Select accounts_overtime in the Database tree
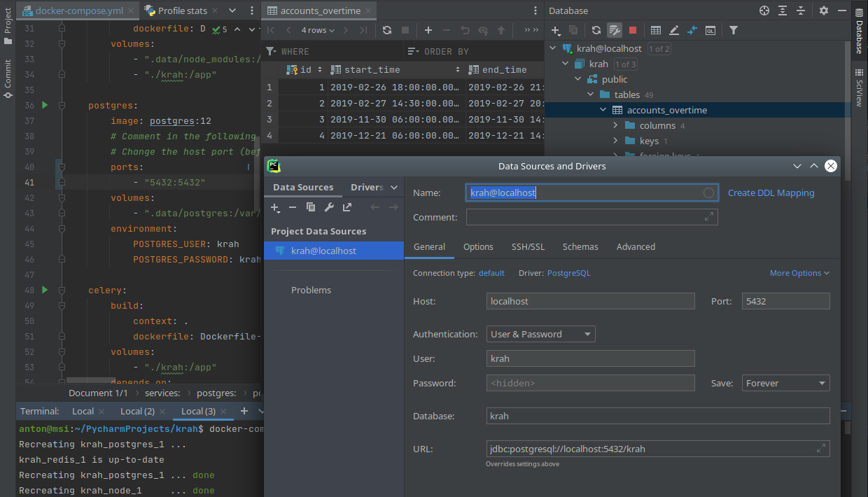The image size is (868, 497). tap(667, 110)
